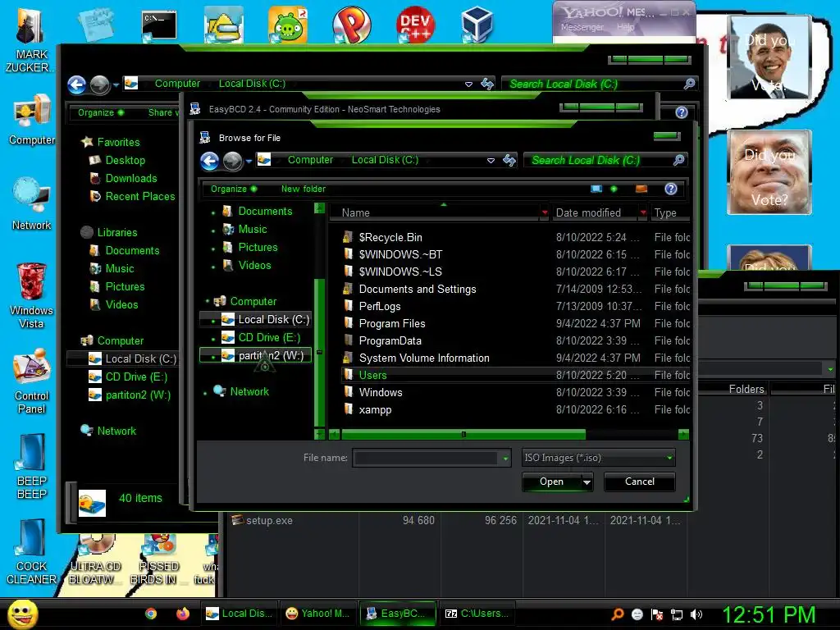Select CD Drive (E:) in Browse dialog tree
840x630 pixels.
(x=269, y=337)
